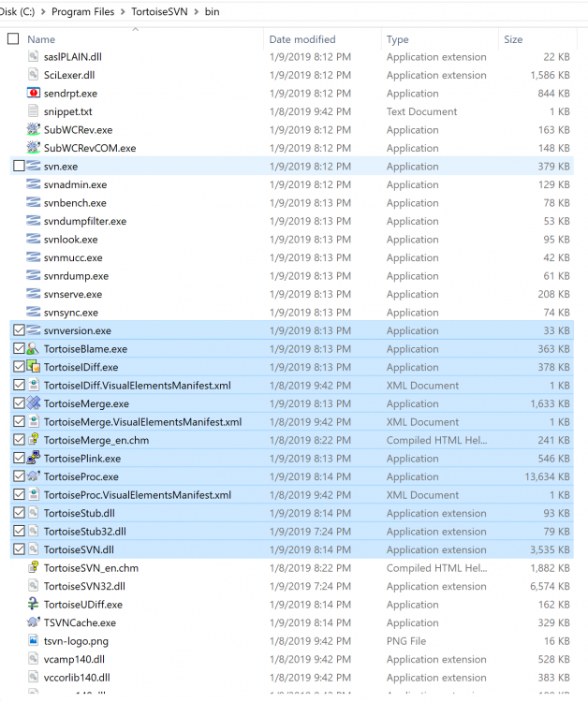Click the TortoiseSVN.dll file icon
The height and width of the screenshot is (702, 588).
tap(33, 549)
